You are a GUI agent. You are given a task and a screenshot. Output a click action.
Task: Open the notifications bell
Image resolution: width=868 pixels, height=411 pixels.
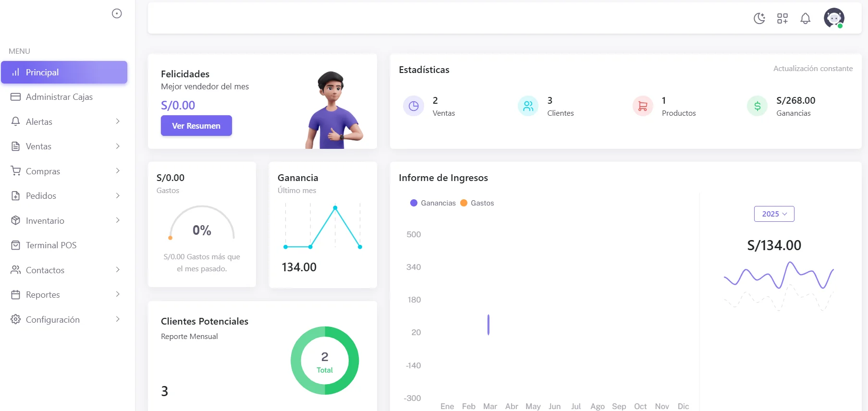806,18
